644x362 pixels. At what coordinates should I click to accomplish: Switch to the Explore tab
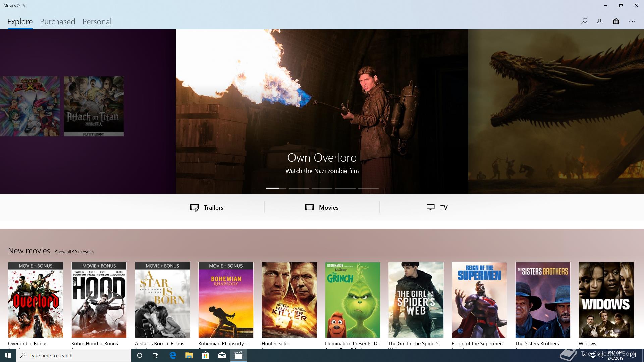(20, 22)
